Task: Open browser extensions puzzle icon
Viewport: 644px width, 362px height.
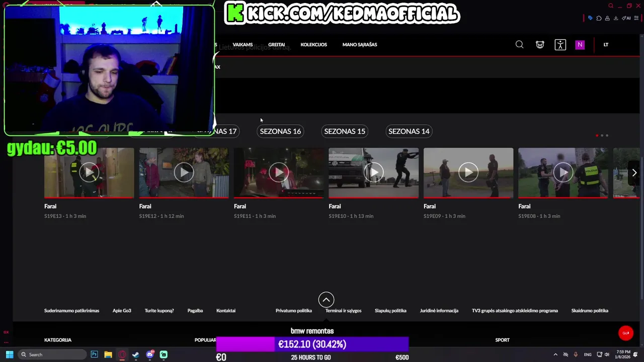Action: (599, 18)
